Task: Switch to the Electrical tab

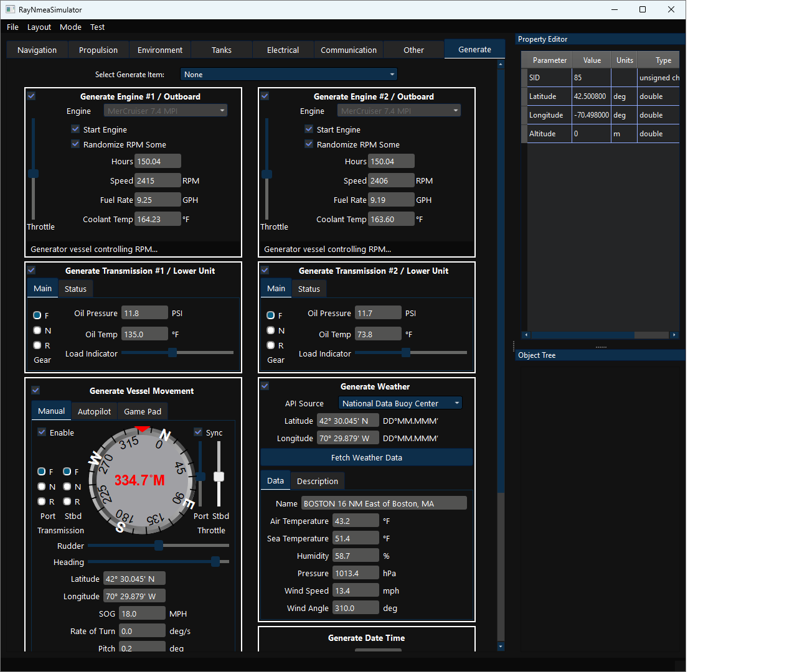Action: click(x=283, y=49)
